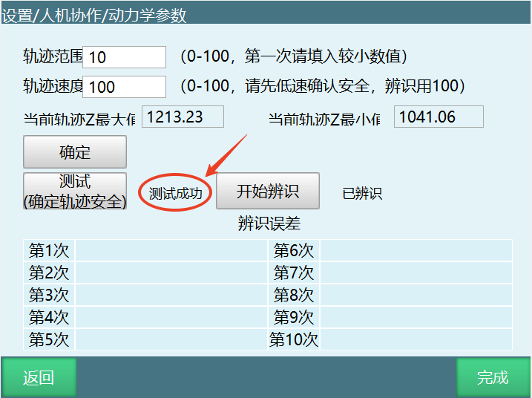
Task: Click the 第3次 error result field
Action: pyautogui.click(x=171, y=295)
